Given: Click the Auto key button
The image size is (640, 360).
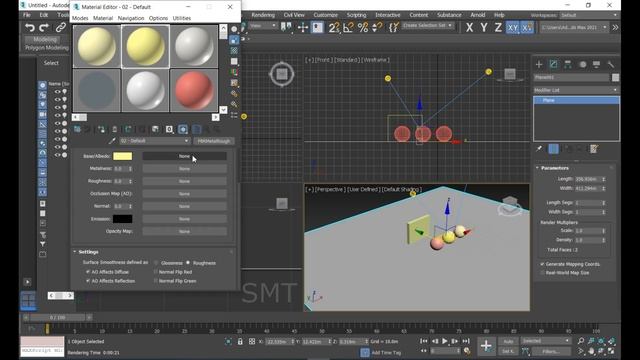Looking at the screenshot, I should pos(508,341).
